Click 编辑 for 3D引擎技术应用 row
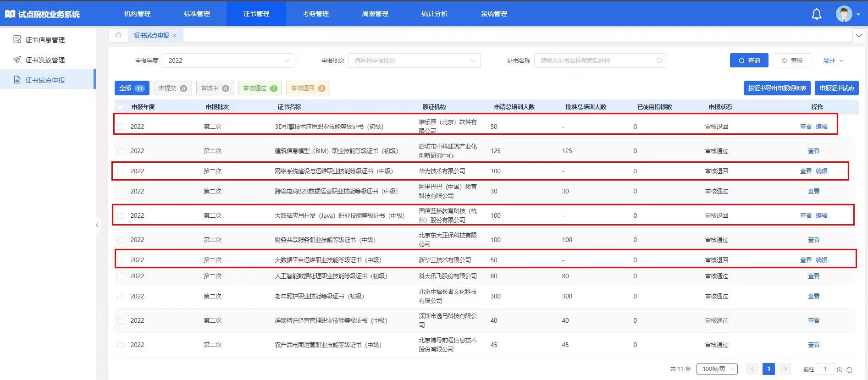Image resolution: width=868 pixels, height=380 pixels. coord(822,127)
